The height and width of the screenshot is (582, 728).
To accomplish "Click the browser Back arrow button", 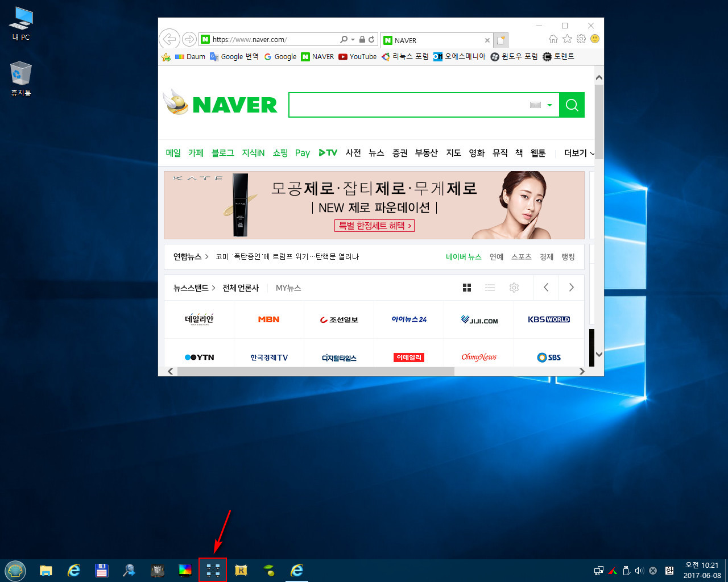I will tap(169, 39).
